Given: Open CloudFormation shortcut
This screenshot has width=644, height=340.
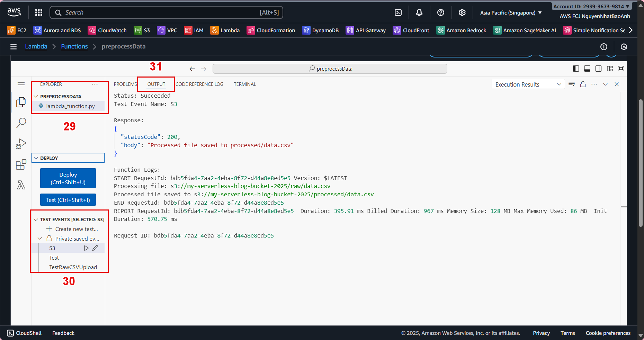Looking at the screenshot, I should (x=271, y=30).
